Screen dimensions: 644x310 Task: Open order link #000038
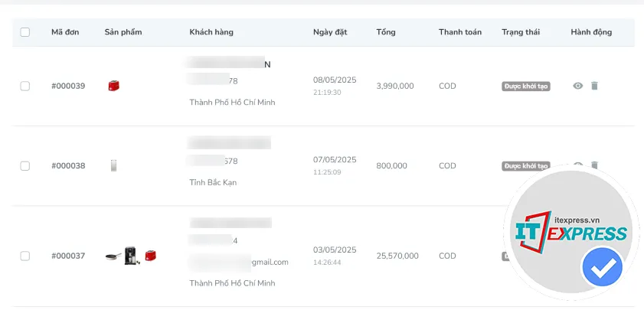(x=68, y=165)
